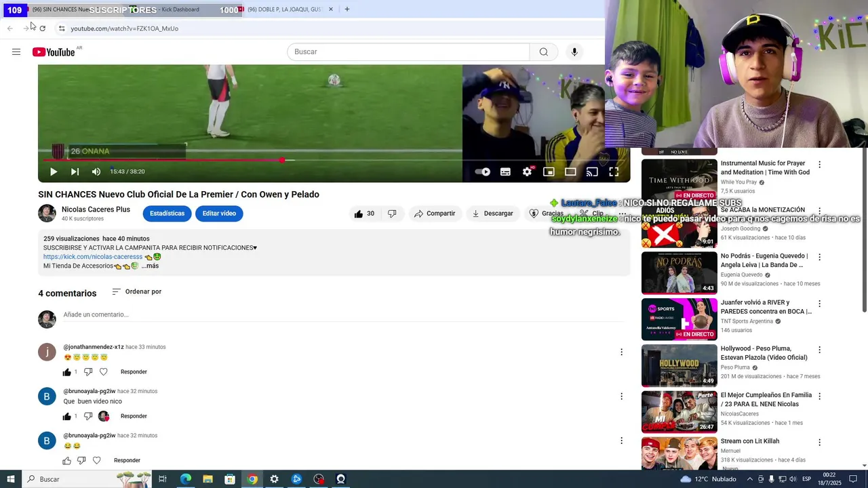
Task: Open the Juanfer volvió a RIVER video title
Action: pos(766,307)
